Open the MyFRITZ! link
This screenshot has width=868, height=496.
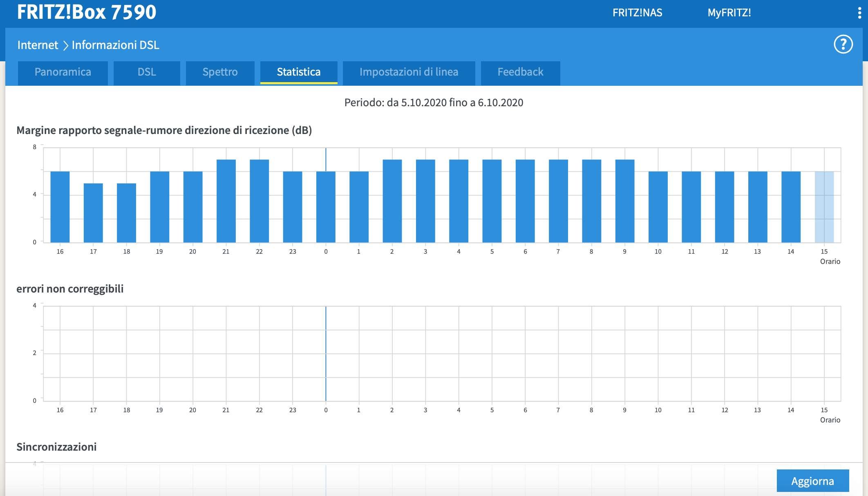pyautogui.click(x=729, y=13)
